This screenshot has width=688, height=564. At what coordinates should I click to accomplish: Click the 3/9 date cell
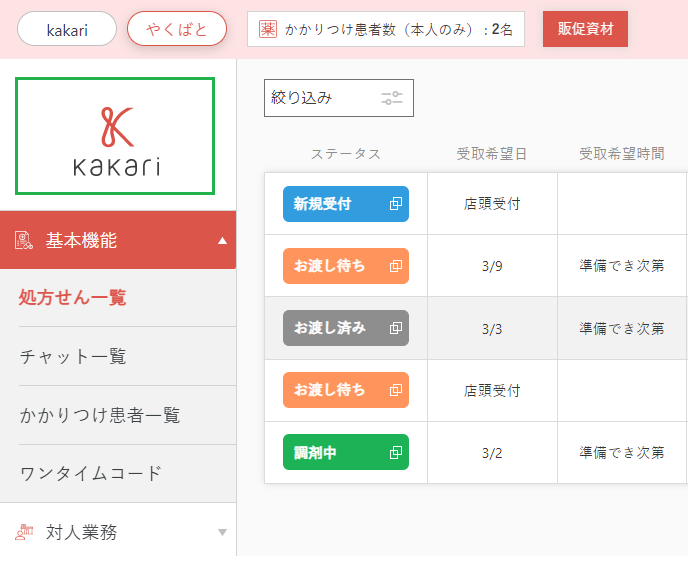click(492, 266)
